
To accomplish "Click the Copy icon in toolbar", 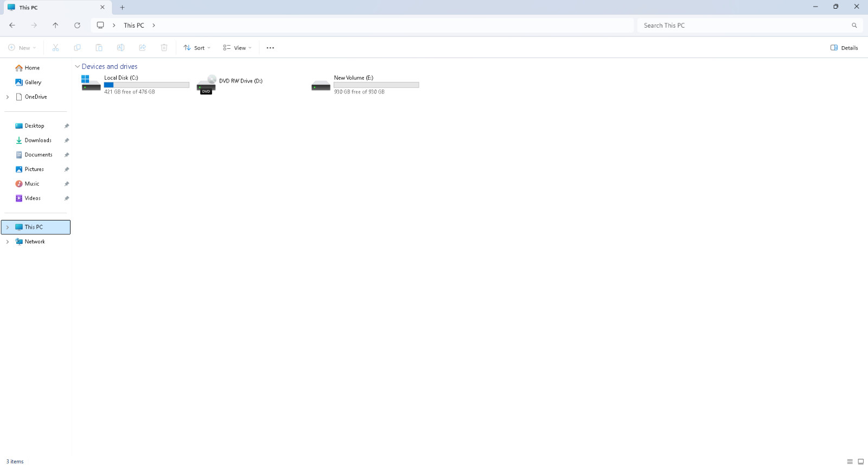I will (x=77, y=48).
